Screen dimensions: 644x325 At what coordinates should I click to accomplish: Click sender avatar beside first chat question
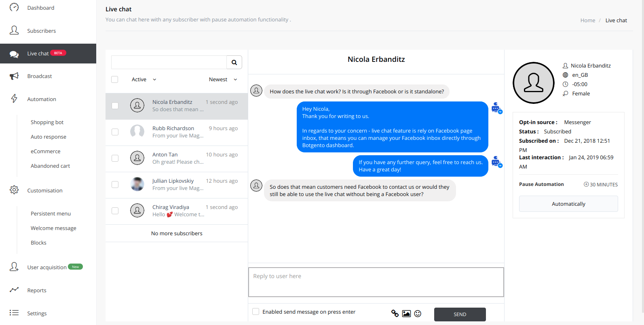256,91
